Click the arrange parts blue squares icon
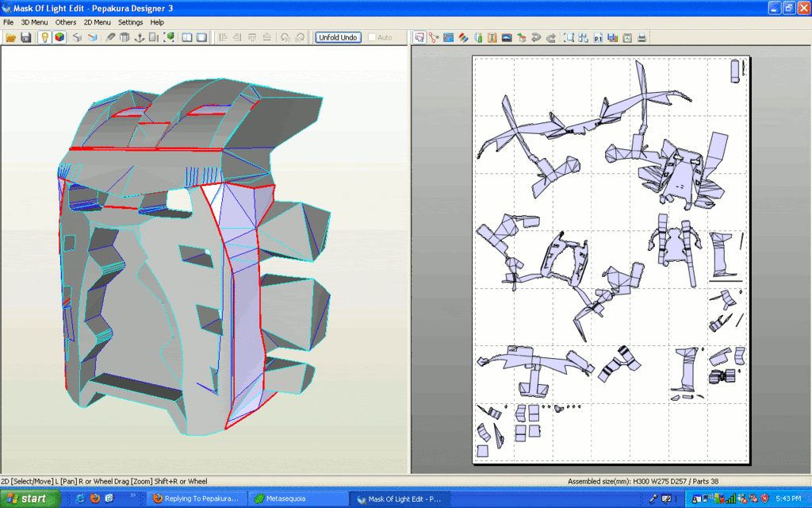The width and height of the screenshot is (812, 508). (x=583, y=37)
